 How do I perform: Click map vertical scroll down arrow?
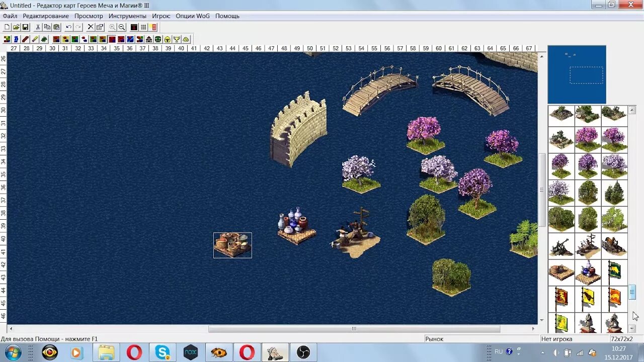coord(542,320)
